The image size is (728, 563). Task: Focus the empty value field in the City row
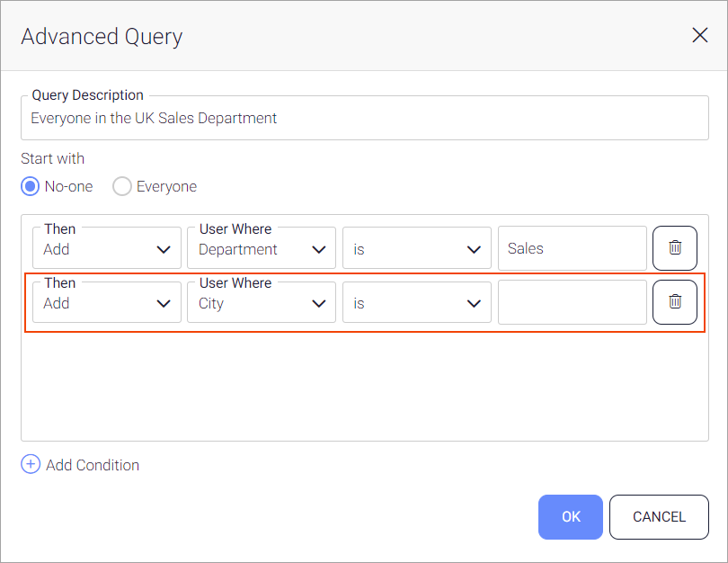[x=572, y=302]
